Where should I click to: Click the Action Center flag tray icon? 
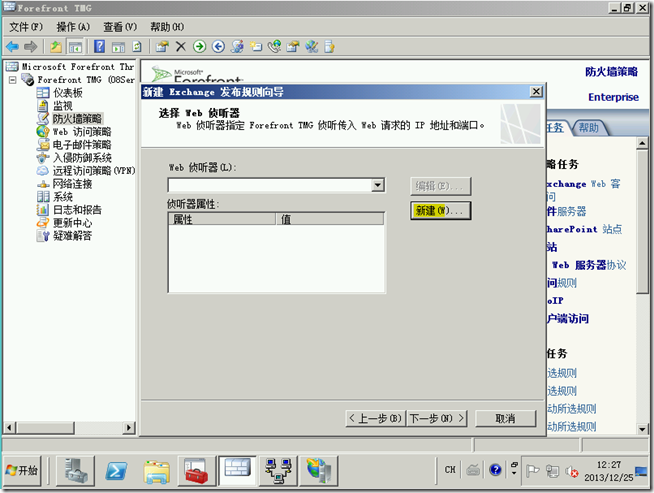coord(532,471)
